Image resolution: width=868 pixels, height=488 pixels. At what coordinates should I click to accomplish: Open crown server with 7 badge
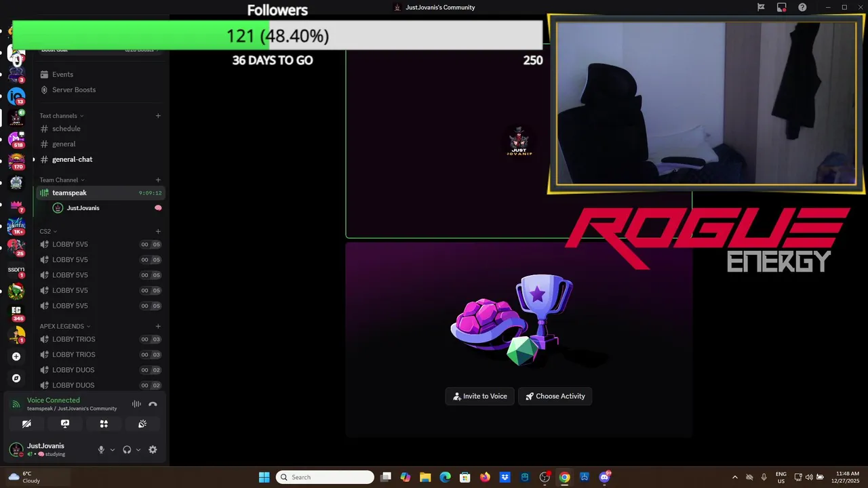pos(16,204)
